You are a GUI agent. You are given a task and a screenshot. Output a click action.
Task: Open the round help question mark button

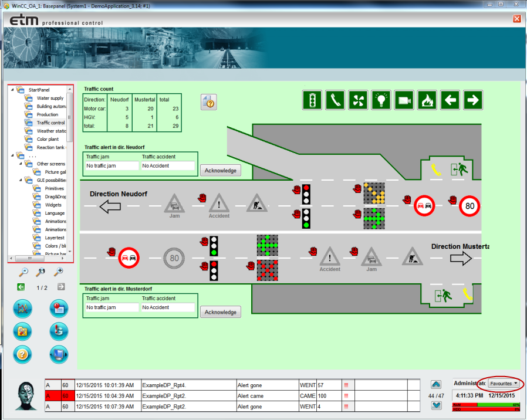pyautogui.click(x=22, y=354)
